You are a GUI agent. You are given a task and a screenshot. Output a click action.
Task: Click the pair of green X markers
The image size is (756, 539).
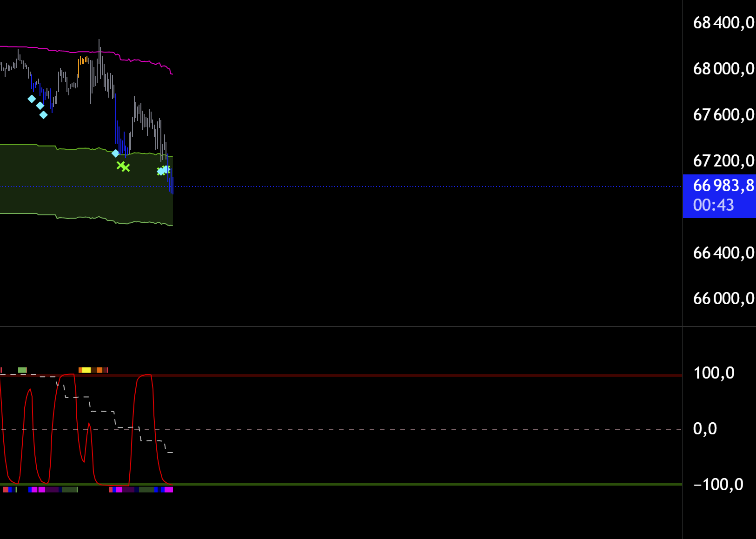coord(123,166)
